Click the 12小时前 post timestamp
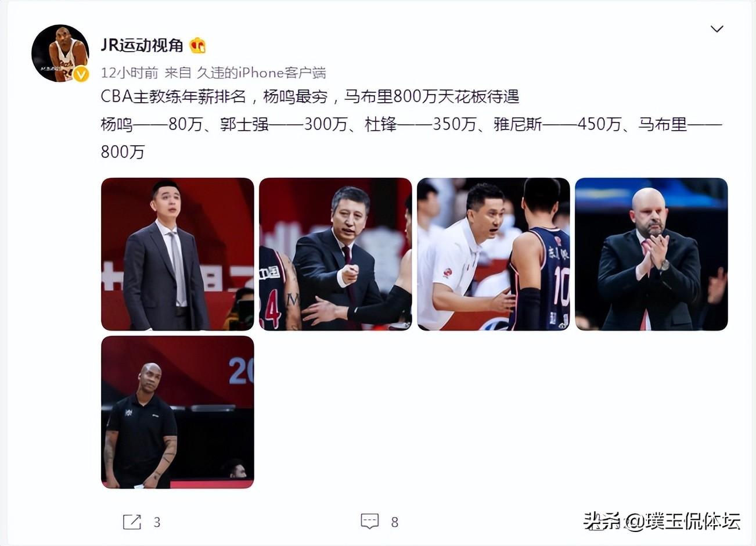756x546 pixels. coord(129,73)
